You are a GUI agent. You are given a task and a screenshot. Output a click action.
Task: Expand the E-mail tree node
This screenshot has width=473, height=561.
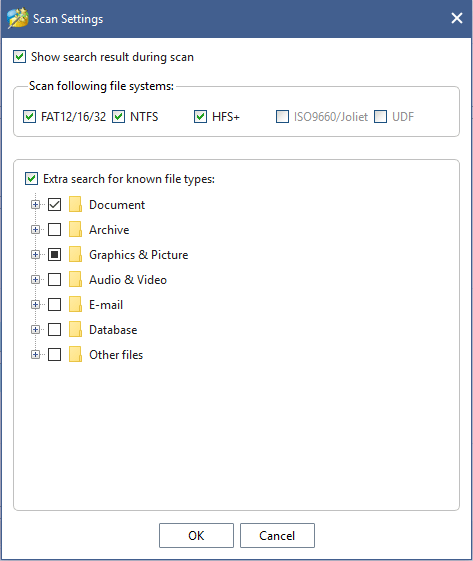35,304
